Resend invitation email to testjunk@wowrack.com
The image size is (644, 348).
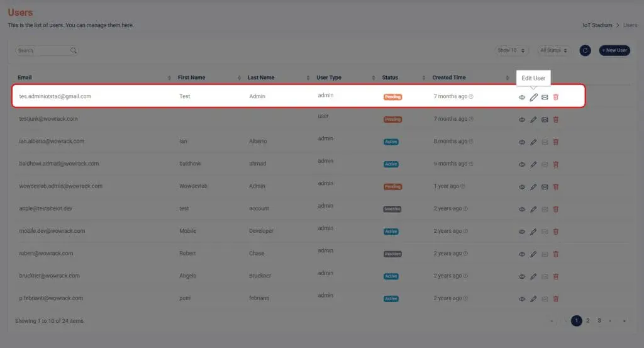coord(545,120)
